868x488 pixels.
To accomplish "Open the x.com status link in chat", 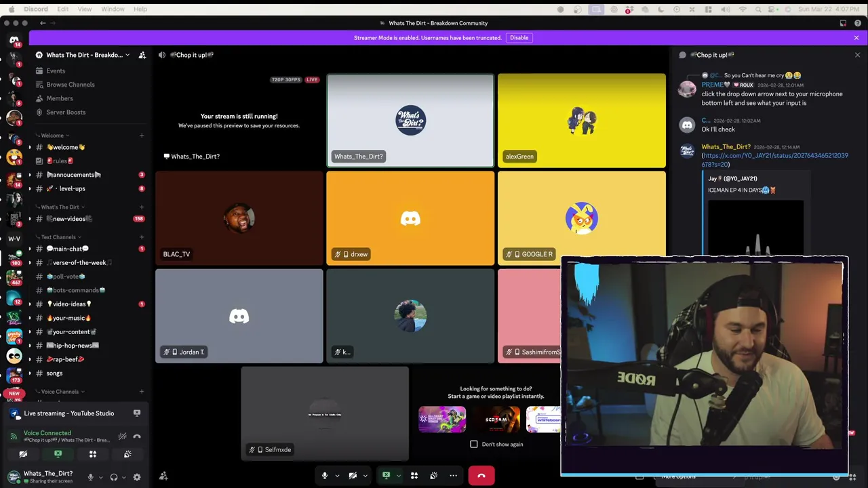I will (774, 160).
